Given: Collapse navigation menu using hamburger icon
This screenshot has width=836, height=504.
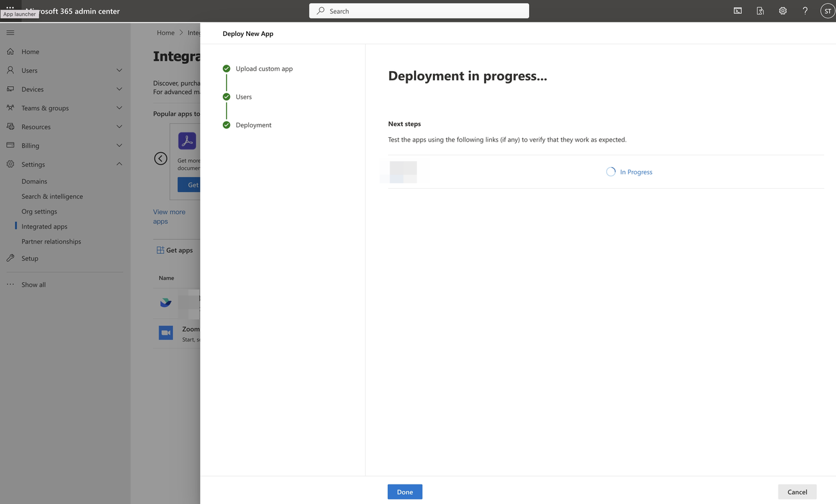Looking at the screenshot, I should click(10, 33).
